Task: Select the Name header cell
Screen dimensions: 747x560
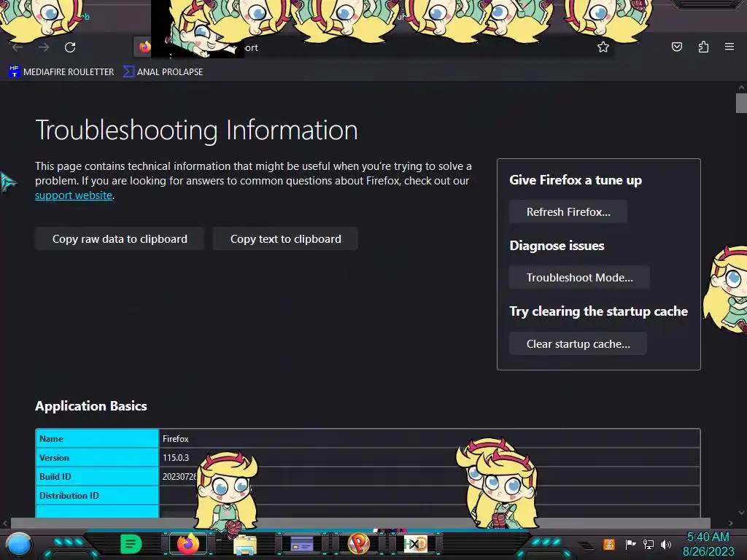Action: tap(97, 438)
